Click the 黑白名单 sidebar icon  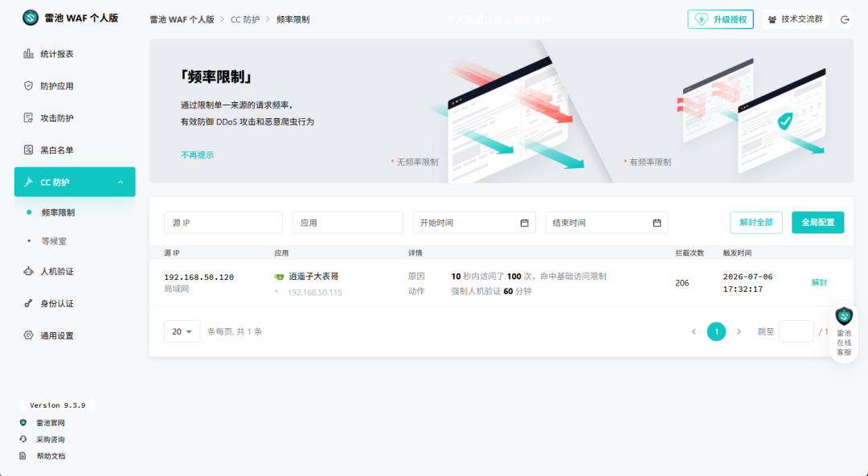[x=28, y=150]
